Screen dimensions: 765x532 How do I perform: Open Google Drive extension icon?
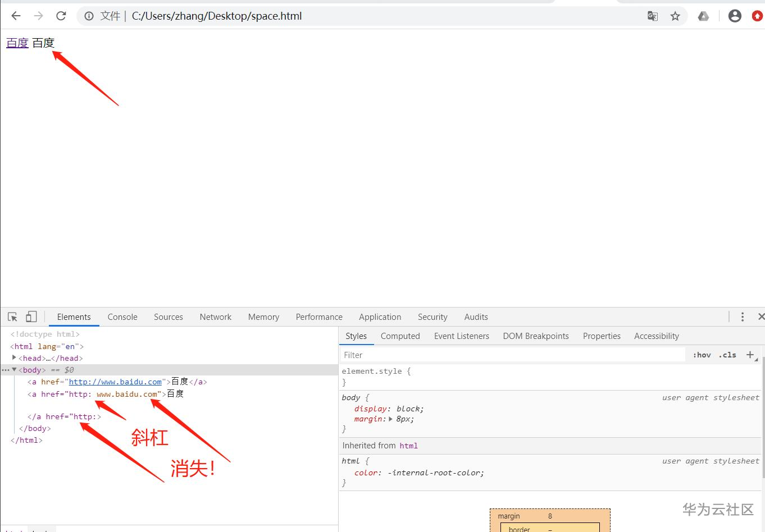point(703,16)
